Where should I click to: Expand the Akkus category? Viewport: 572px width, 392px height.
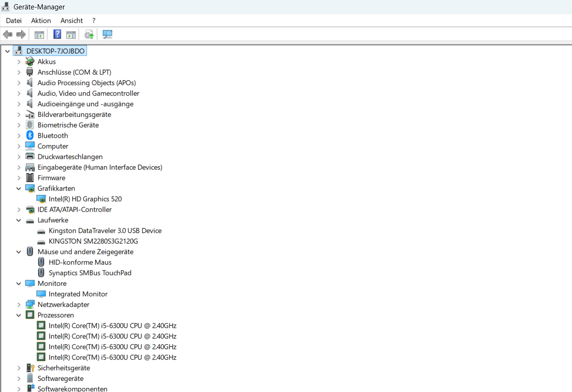pos(19,61)
